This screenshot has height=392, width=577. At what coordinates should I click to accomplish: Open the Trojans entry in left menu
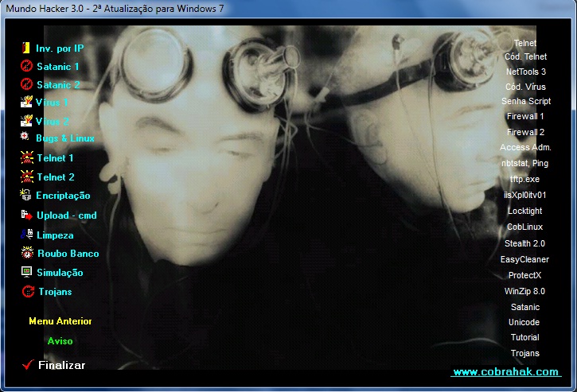tap(55, 292)
